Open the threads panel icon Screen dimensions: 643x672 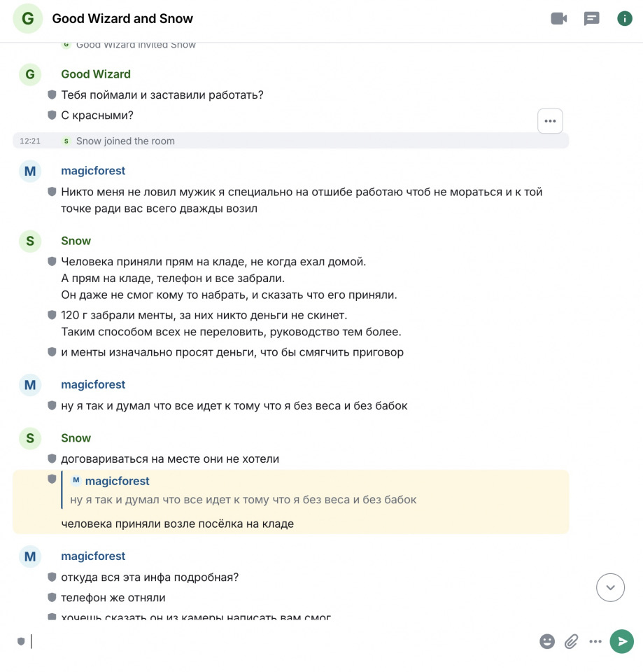[x=592, y=19]
